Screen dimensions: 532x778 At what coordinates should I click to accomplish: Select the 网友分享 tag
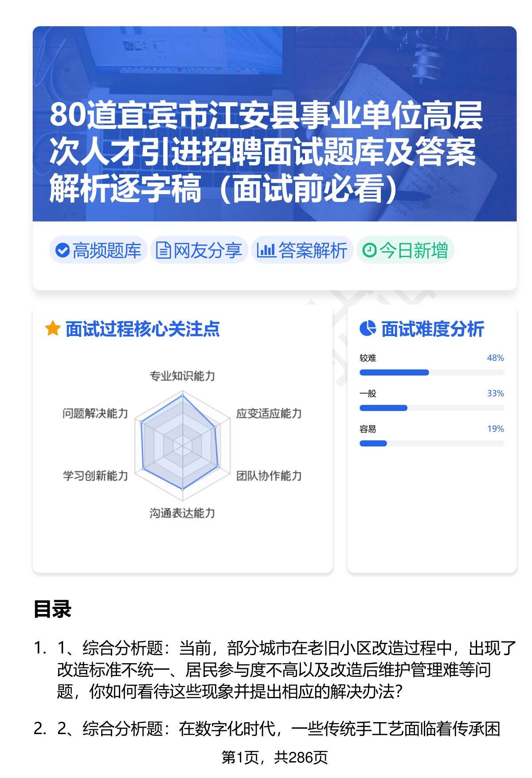pos(199,250)
